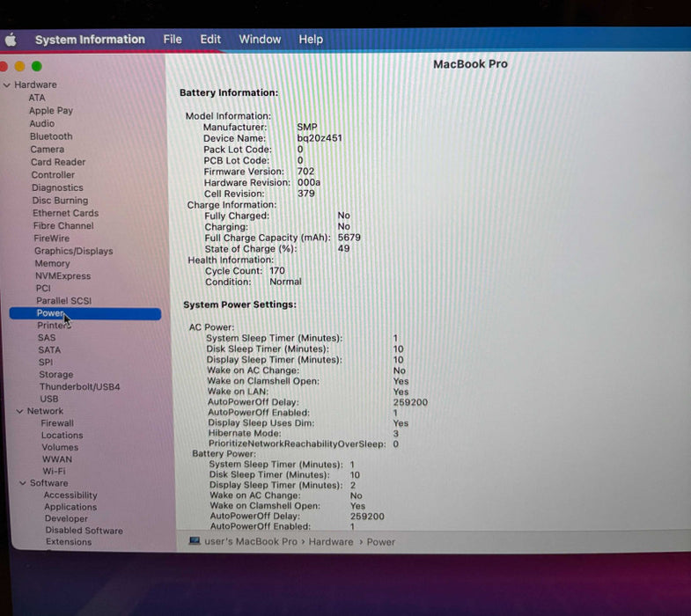Viewport: 691px width, 616px height.
Task: Open the System Information app menu
Action: click(x=90, y=40)
